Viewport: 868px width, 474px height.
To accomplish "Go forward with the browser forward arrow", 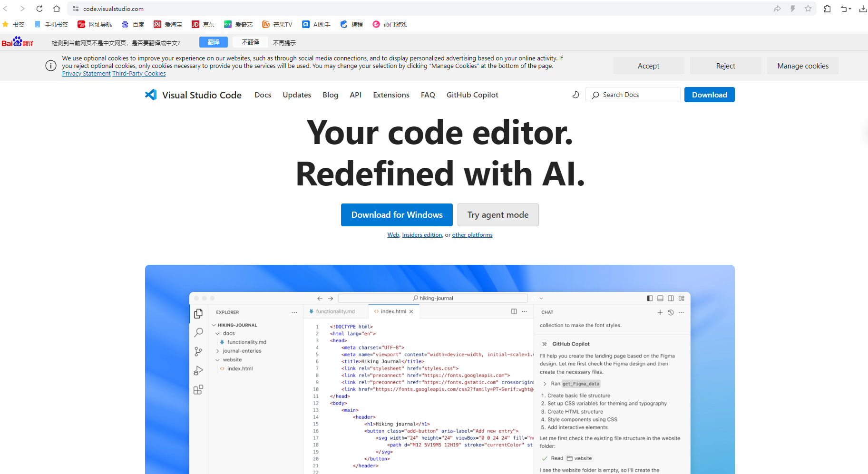I will point(22,9).
